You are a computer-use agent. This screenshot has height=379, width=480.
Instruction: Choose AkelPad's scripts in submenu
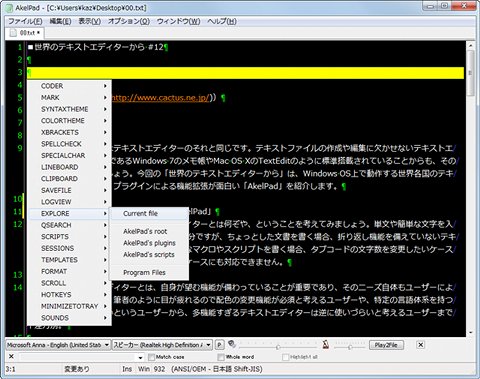pos(149,255)
